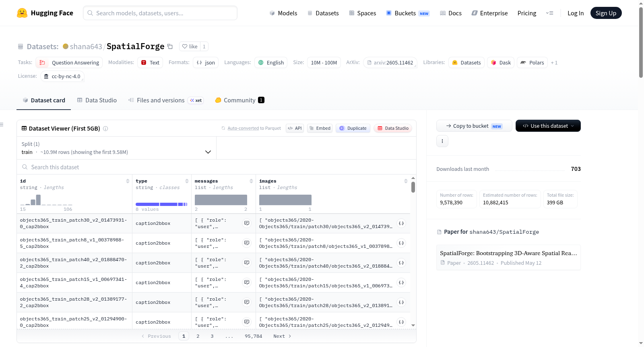Click Copy to bucket
Viewport: 644px width, 347px height.
pos(474,126)
